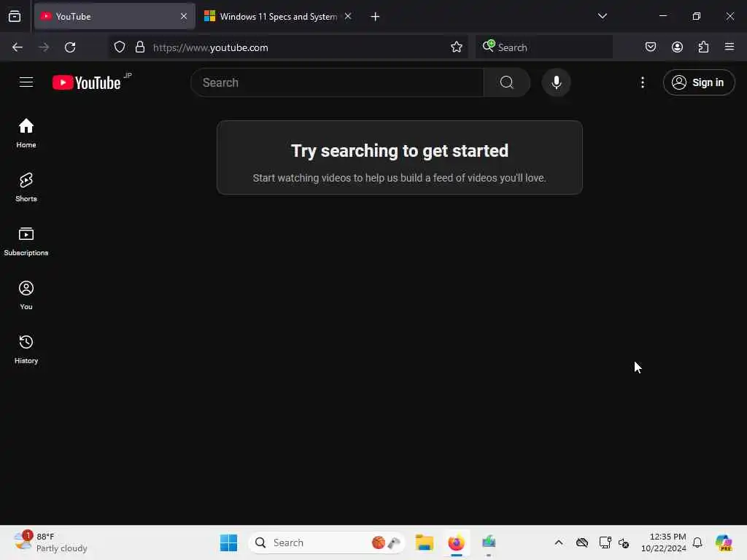Click the YouTube search magnifier button
This screenshot has height=560, width=747.
coord(507,82)
